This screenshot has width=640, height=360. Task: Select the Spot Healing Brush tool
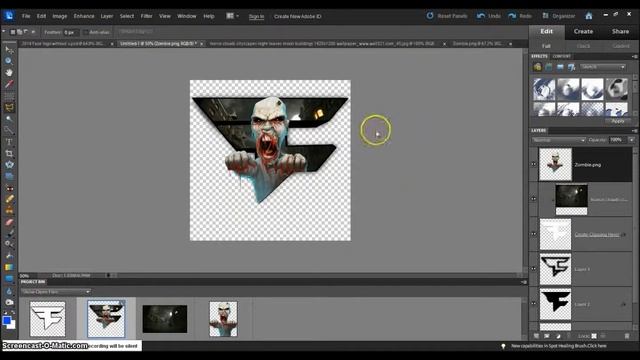(9, 199)
